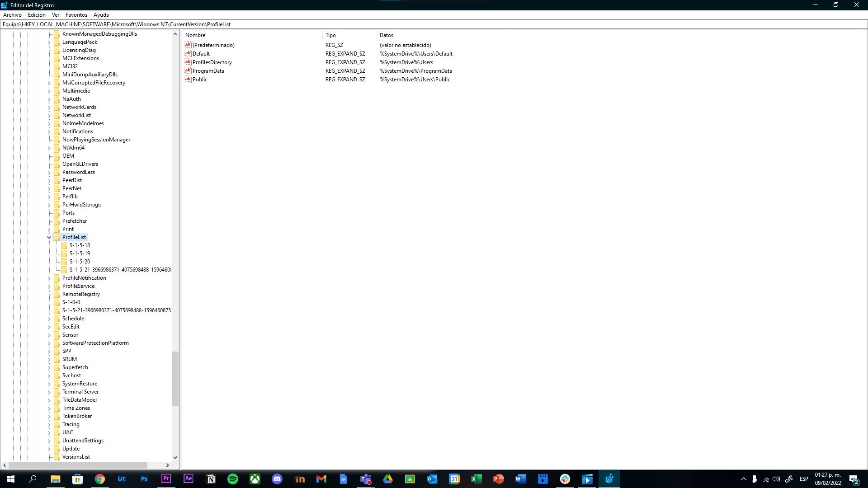Select the S-1-5-18 subkey folder icon

pyautogui.click(x=64, y=245)
